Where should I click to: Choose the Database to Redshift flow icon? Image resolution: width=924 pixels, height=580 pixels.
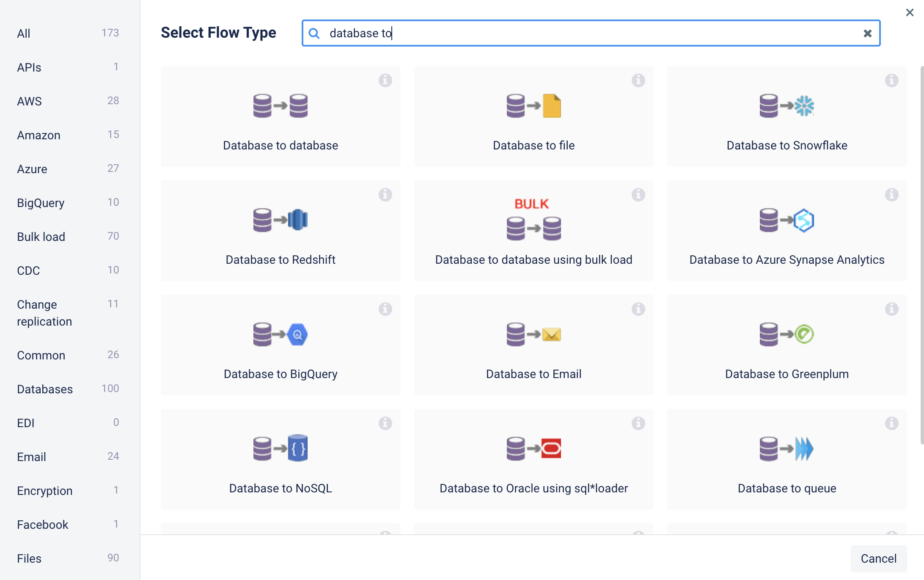[x=280, y=220]
